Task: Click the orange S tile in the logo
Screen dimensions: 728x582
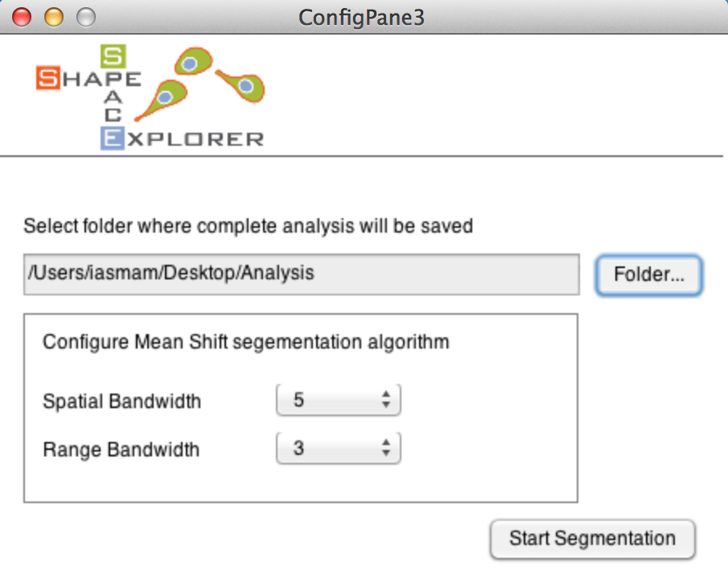Action: tap(48, 77)
